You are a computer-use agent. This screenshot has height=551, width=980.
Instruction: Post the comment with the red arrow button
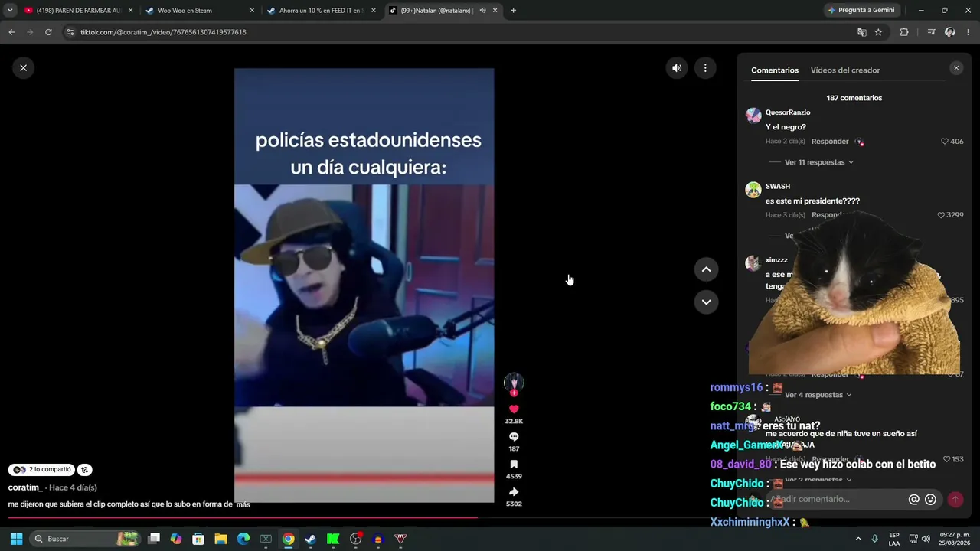click(x=955, y=500)
